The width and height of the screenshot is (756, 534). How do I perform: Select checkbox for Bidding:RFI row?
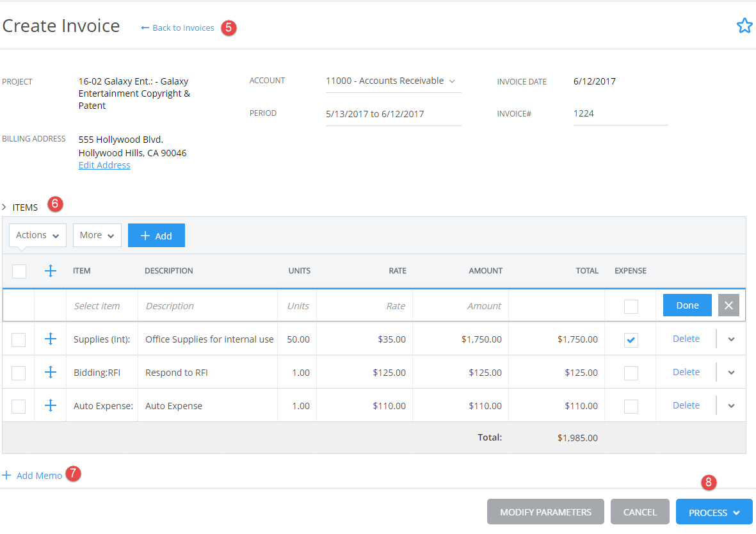[19, 373]
